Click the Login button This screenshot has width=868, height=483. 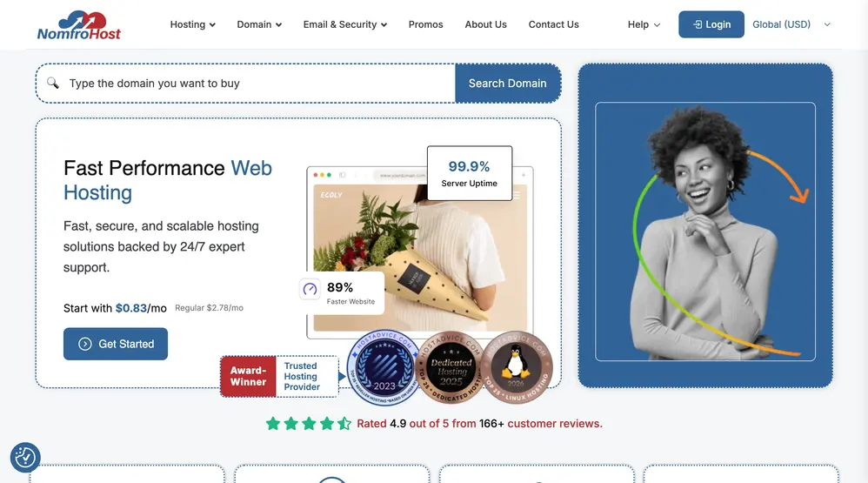(711, 24)
